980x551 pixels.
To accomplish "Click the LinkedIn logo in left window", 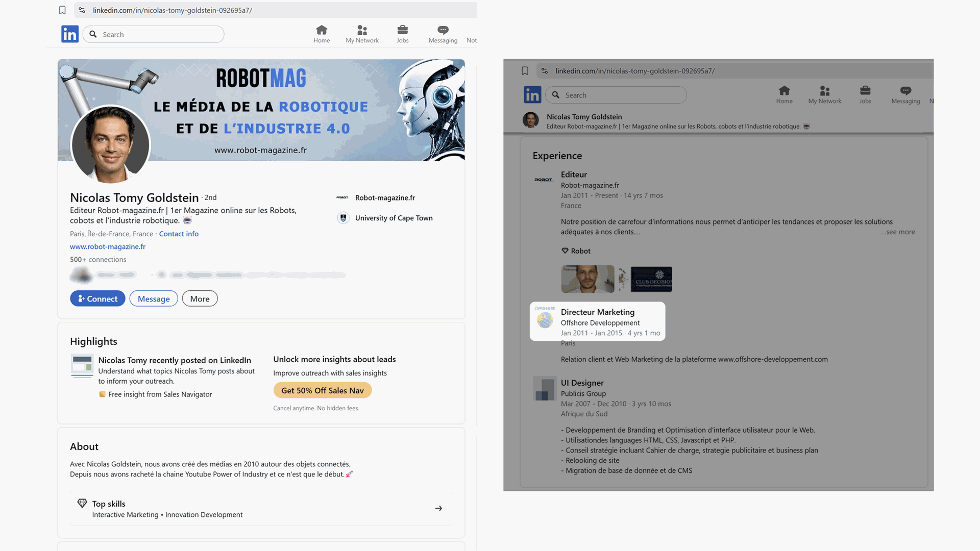I will 70,34.
